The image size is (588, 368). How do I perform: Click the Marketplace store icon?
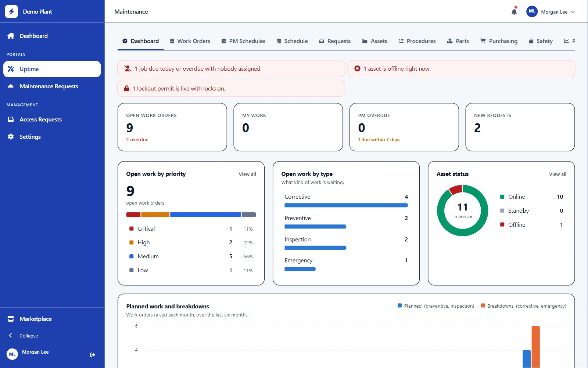[11, 319]
